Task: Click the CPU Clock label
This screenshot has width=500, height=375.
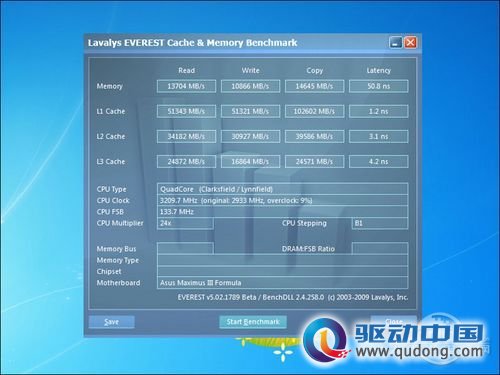Action: pos(113,200)
